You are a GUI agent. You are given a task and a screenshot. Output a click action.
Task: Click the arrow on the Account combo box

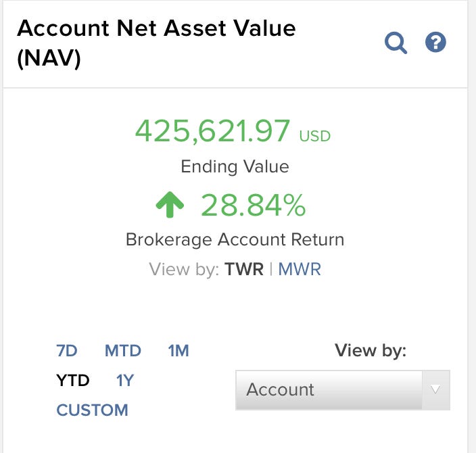tap(435, 389)
